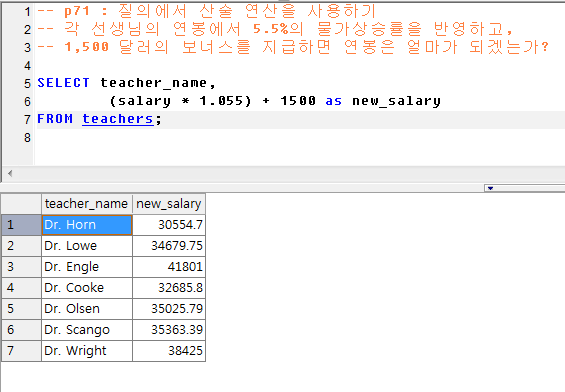Select result row header 2
The width and height of the screenshot is (565, 392).
[x=21, y=246]
